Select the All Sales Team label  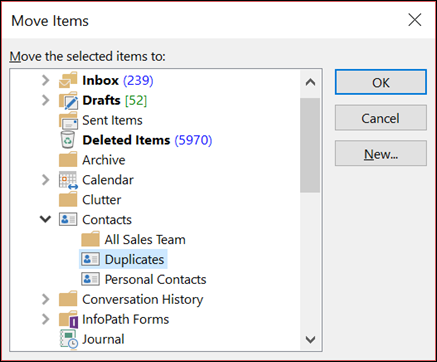[145, 240]
